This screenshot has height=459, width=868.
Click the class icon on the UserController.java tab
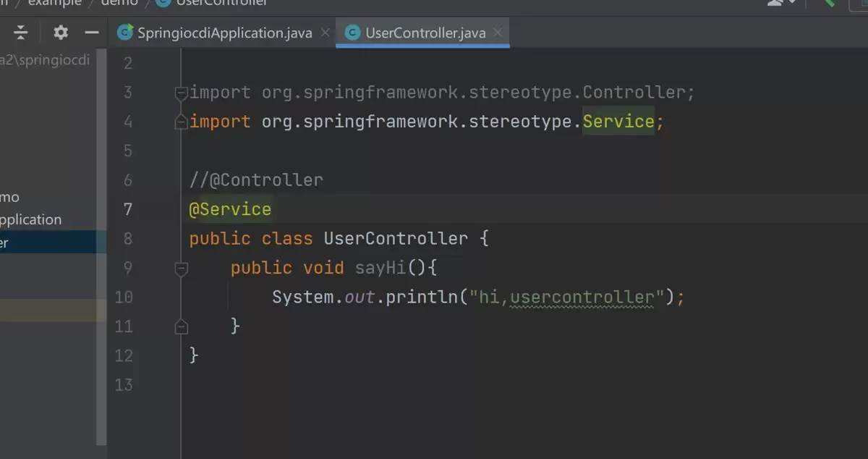click(353, 33)
